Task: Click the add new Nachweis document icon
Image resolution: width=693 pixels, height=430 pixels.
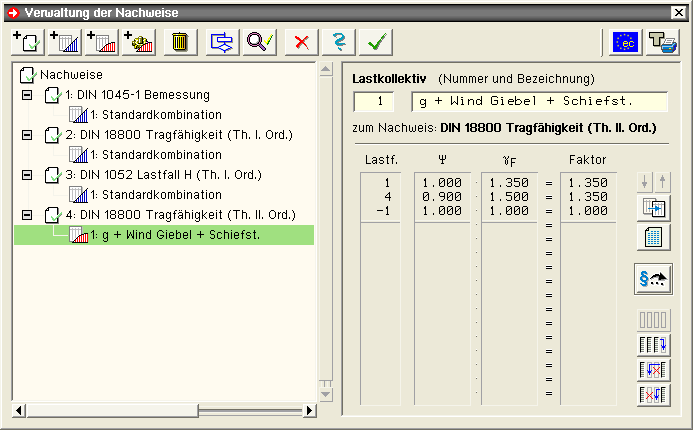Action: pos(27,42)
